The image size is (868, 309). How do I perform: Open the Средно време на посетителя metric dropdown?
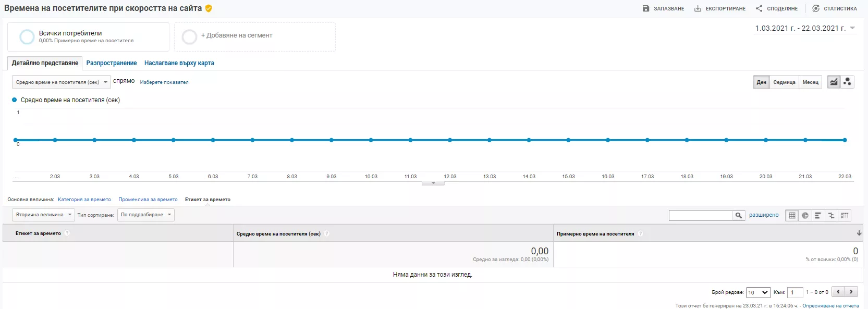(62, 82)
